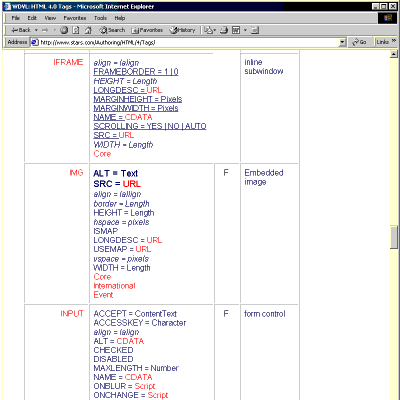Click the Edit with Word icon
Screen dimensions: 400x400
click(236, 30)
